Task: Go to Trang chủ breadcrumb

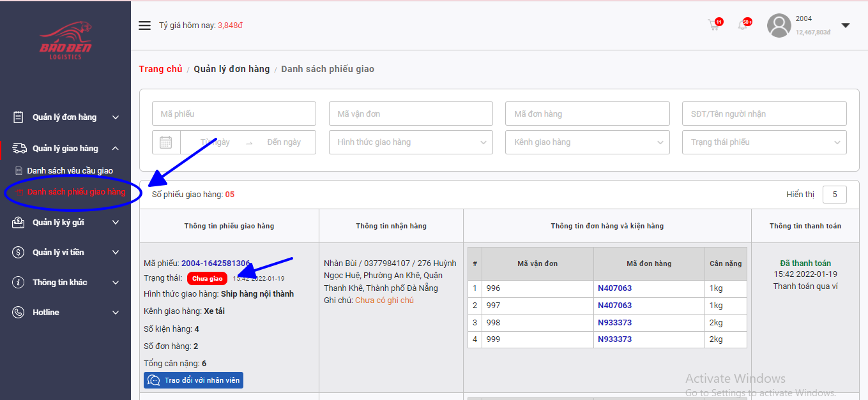Action: (160, 69)
